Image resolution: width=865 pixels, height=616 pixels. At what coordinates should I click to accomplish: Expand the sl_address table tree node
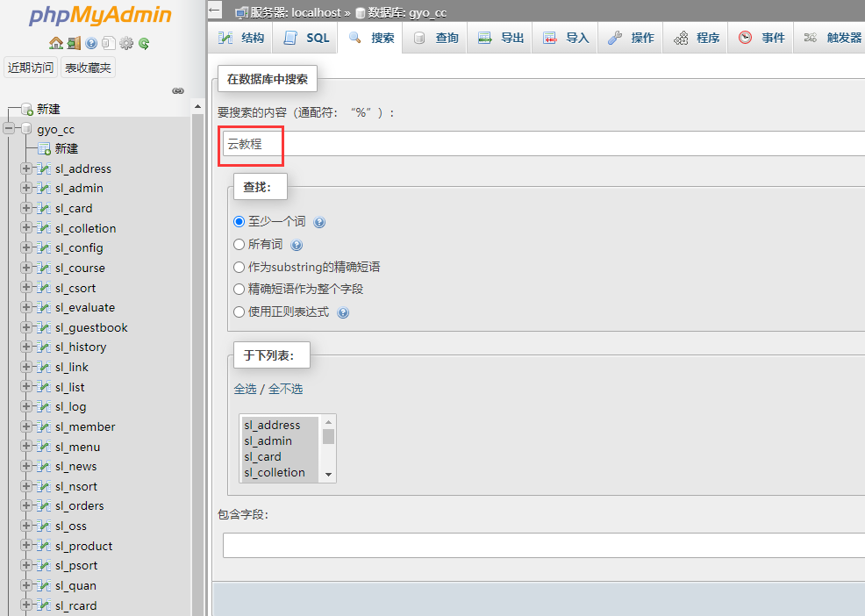coord(26,168)
